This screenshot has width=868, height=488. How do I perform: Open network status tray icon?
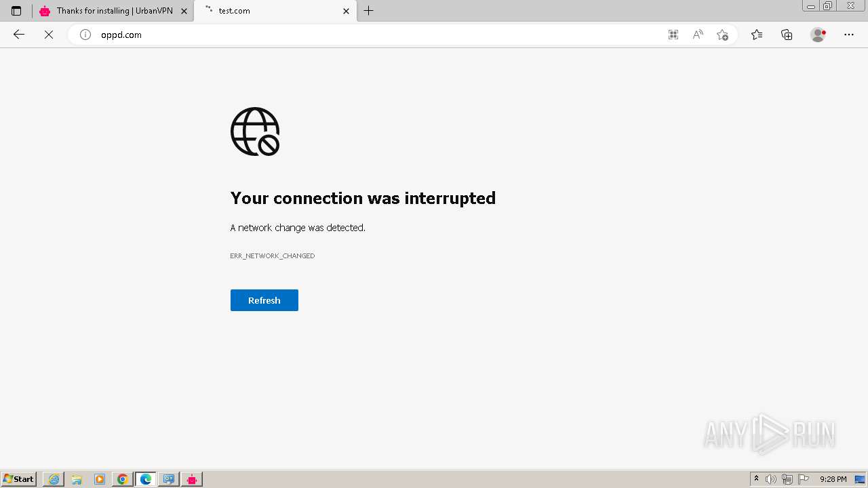click(x=787, y=479)
